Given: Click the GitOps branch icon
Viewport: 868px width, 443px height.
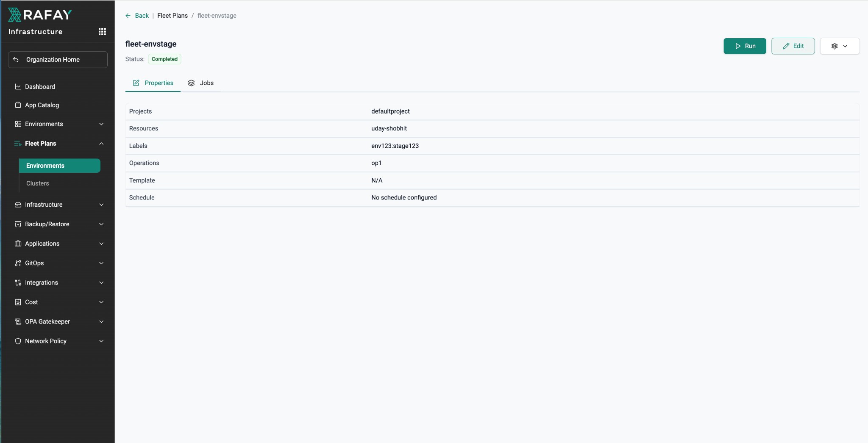Looking at the screenshot, I should 18,263.
